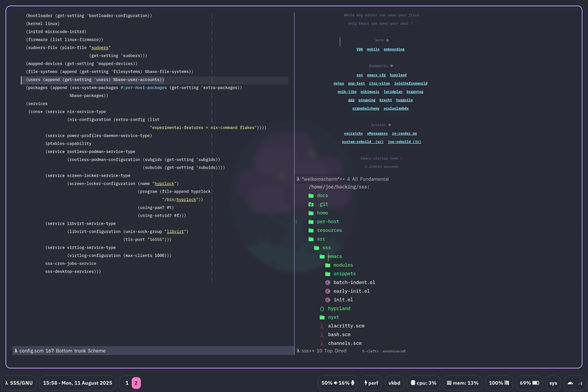This screenshot has width=588, height=392.
Task: Toggle the perf power profile module
Action: point(371,383)
